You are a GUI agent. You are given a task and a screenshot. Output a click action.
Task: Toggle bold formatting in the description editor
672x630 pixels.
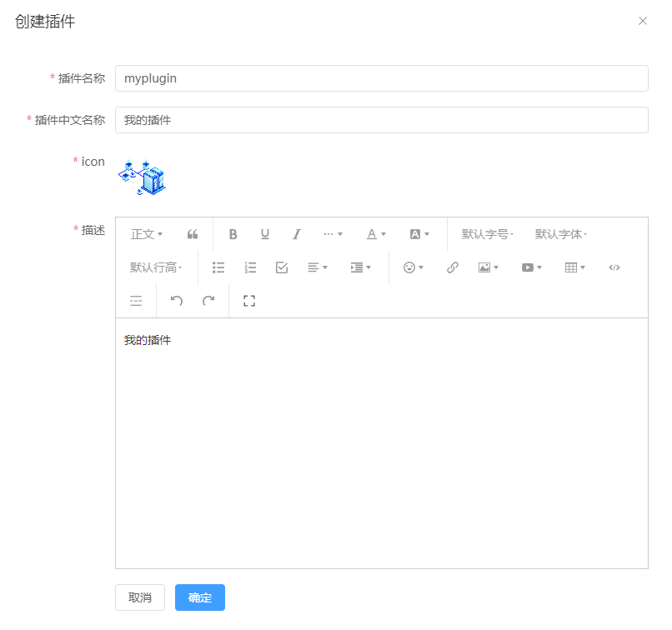tap(233, 234)
